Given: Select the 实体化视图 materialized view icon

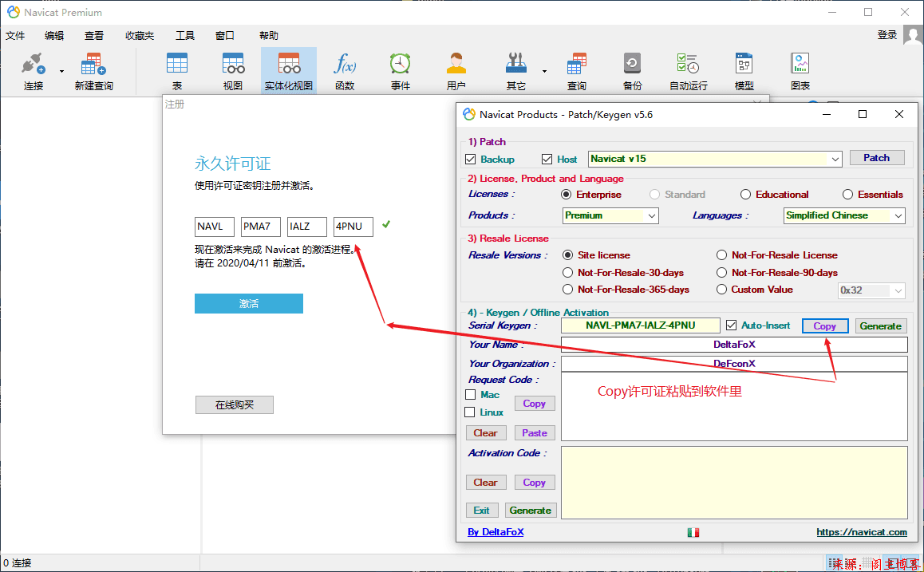Looking at the screenshot, I should click(289, 64).
